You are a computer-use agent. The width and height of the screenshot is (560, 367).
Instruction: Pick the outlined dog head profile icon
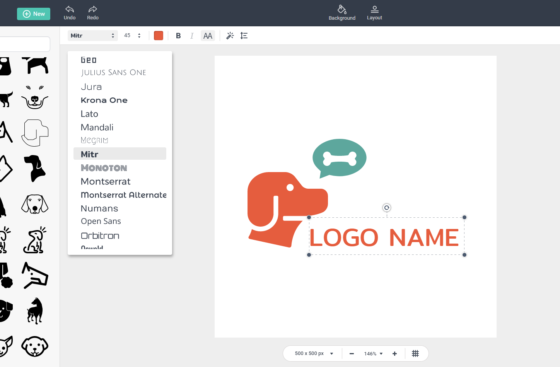coord(35,133)
